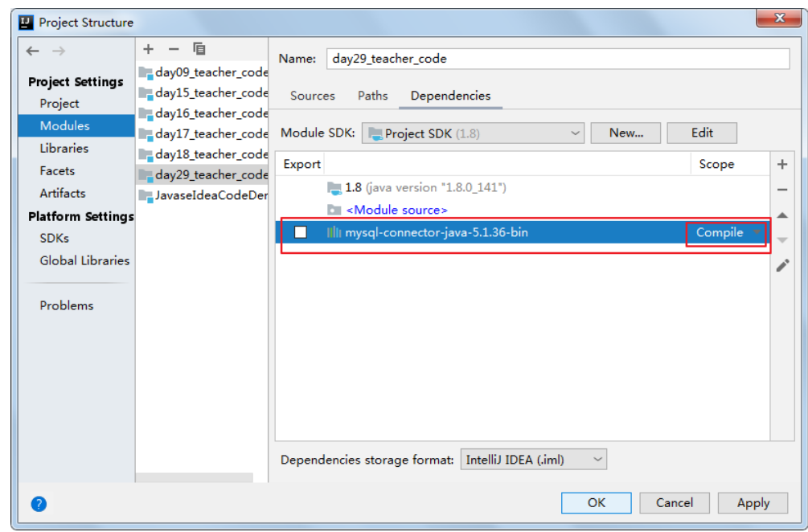This screenshot has height=532, width=808.
Task: Click the mysql-connector library bars icon
Action: click(334, 232)
